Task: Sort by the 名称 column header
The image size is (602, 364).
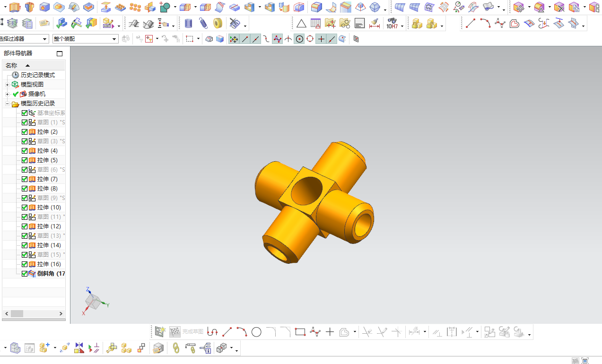Action: point(34,66)
